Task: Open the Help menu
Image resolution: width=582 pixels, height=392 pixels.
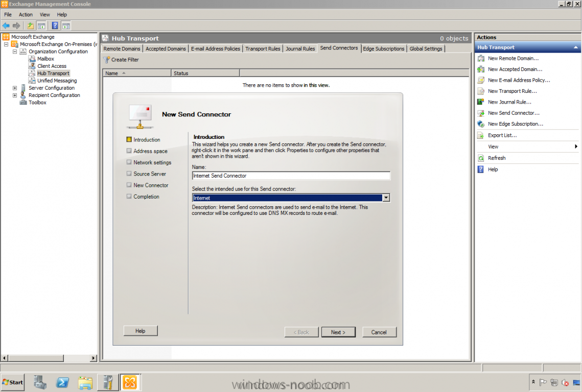Action: (x=62, y=14)
